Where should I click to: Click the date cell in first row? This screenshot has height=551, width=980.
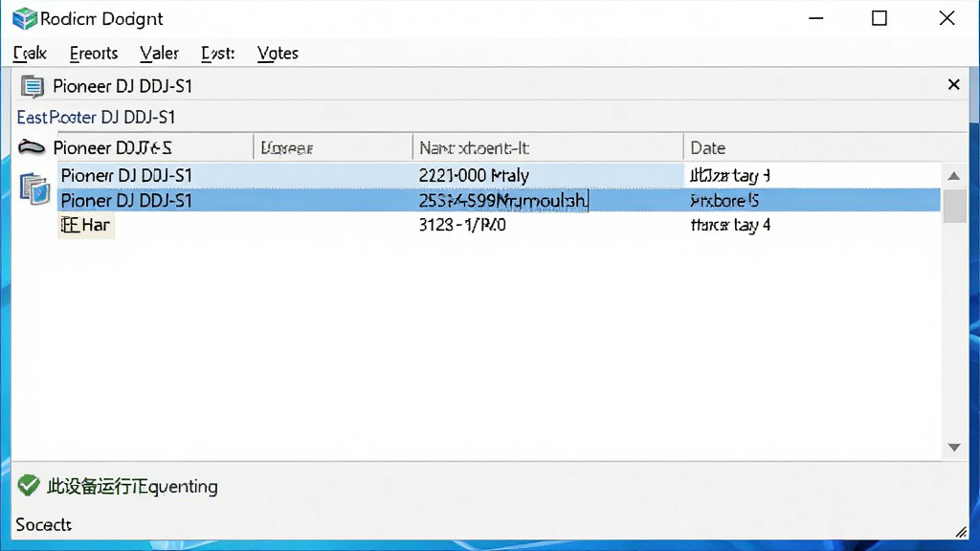point(729,176)
